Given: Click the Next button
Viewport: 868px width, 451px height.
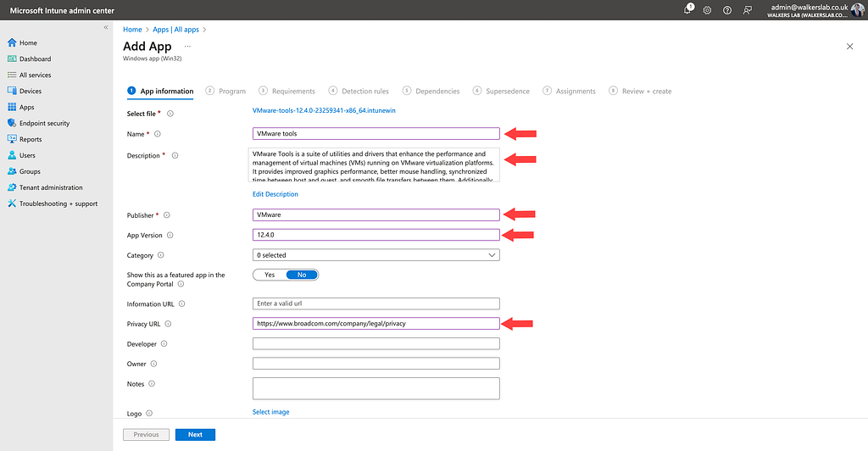Looking at the screenshot, I should click(195, 435).
